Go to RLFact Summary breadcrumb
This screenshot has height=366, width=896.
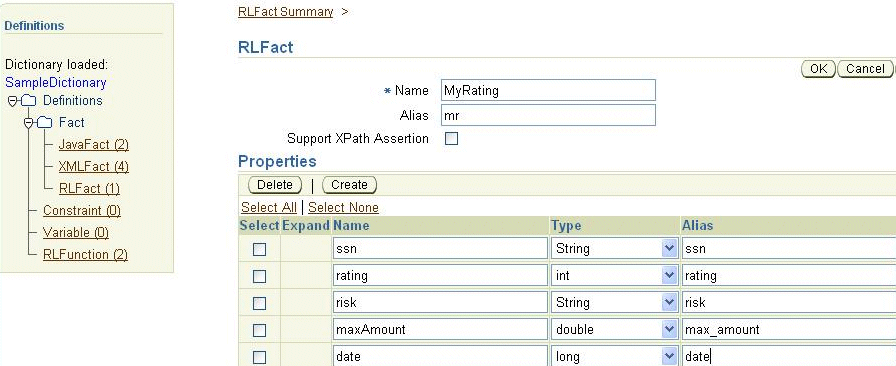click(285, 11)
